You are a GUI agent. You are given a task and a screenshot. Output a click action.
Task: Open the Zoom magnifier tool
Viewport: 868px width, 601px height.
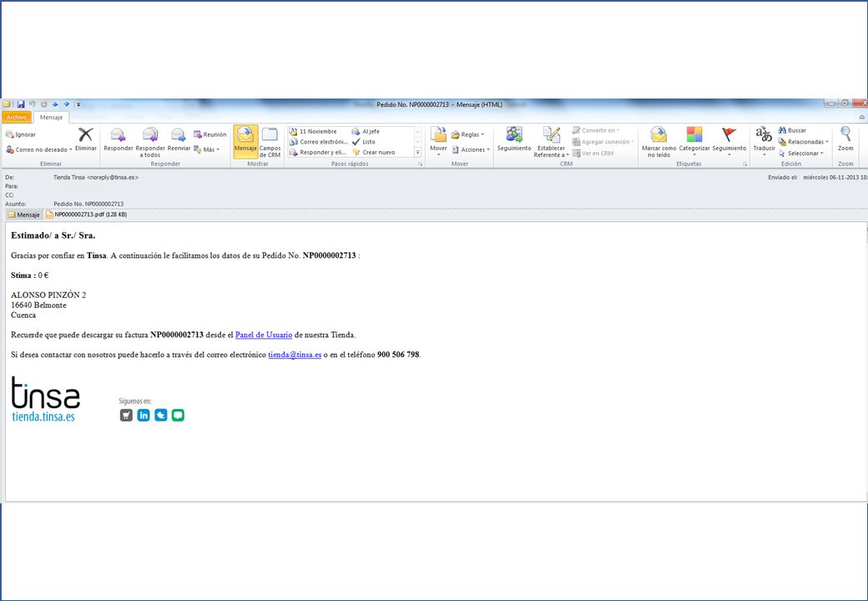tap(845, 139)
